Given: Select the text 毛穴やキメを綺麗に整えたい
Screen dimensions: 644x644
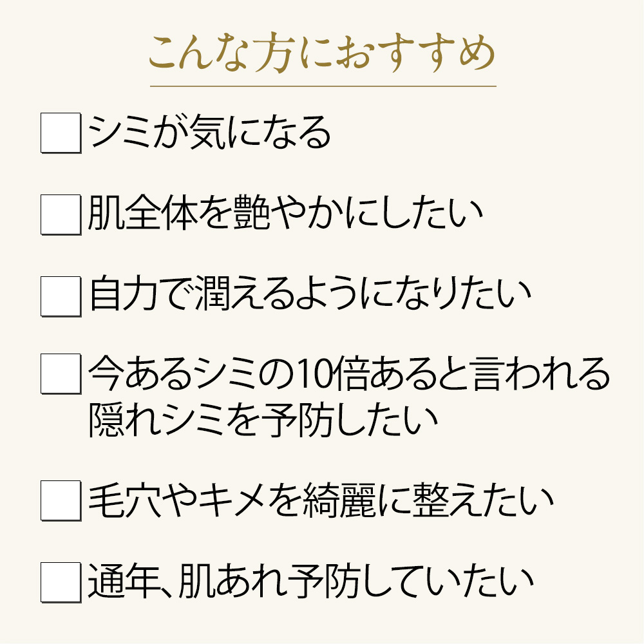Looking at the screenshot, I should [x=321, y=500].
